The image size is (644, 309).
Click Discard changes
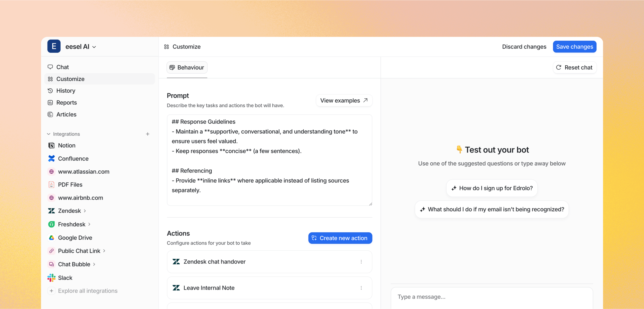tap(524, 47)
